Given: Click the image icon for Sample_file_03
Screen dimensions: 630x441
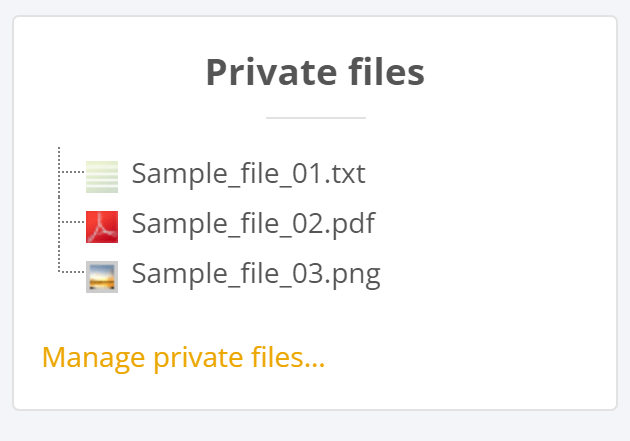Looking at the screenshot, I should (102, 276).
